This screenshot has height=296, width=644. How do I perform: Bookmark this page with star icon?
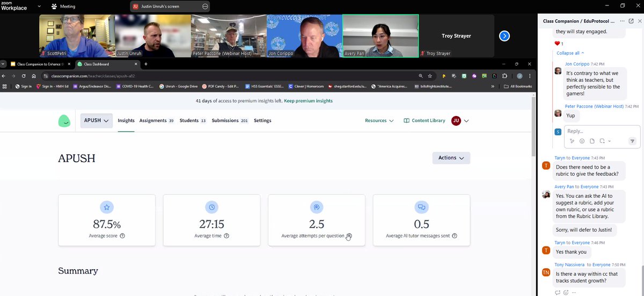point(430,76)
